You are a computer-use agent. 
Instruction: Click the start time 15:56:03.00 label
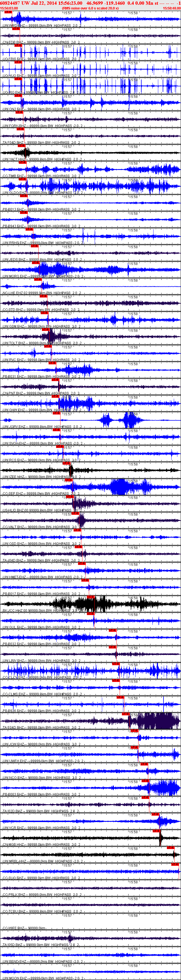(x=9, y=8)
